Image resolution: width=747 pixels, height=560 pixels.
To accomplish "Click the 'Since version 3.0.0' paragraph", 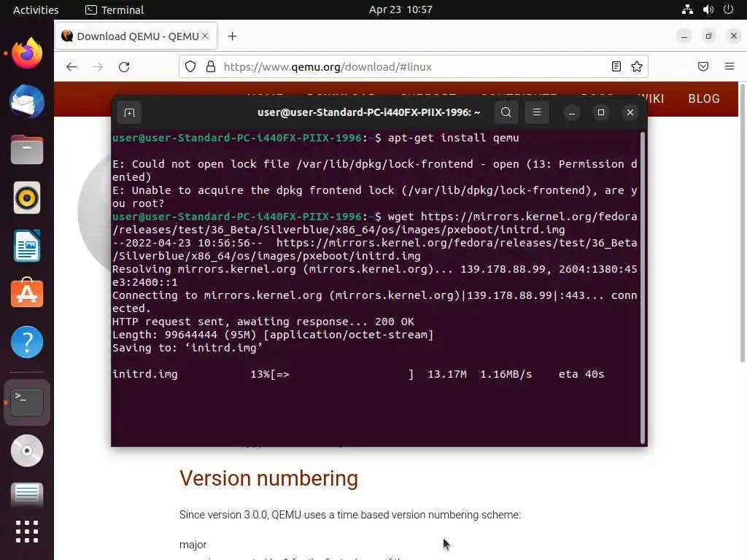I will coord(350,515).
